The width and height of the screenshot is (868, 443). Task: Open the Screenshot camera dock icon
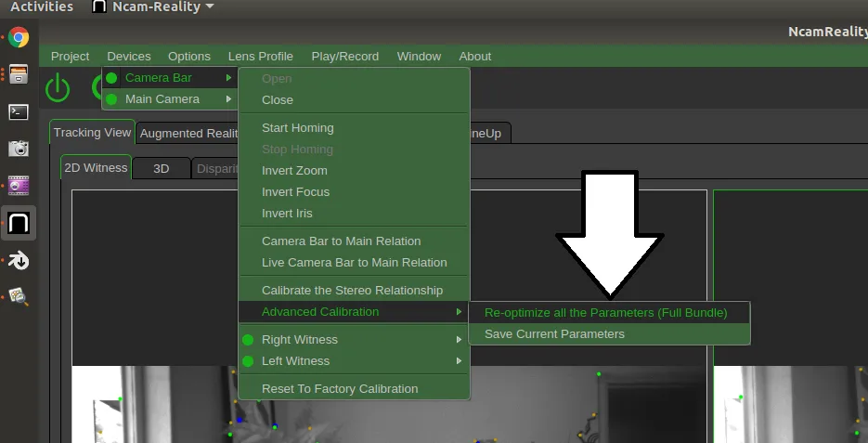[19, 148]
